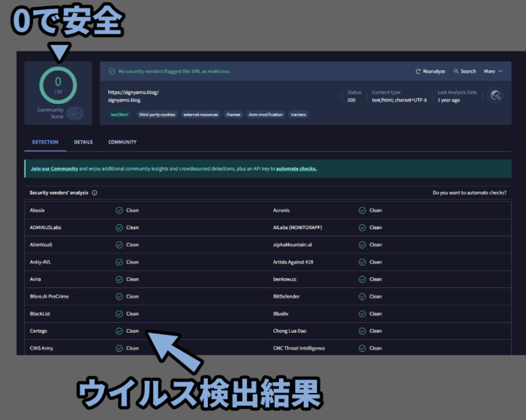Click the Clean check icon for CINS Army
526x420 pixels.
tap(119, 348)
